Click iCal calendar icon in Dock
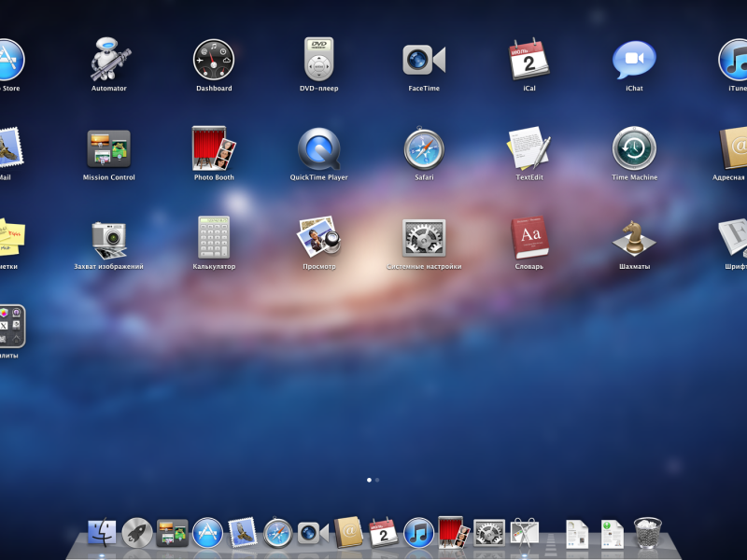747x560 pixels. click(384, 532)
